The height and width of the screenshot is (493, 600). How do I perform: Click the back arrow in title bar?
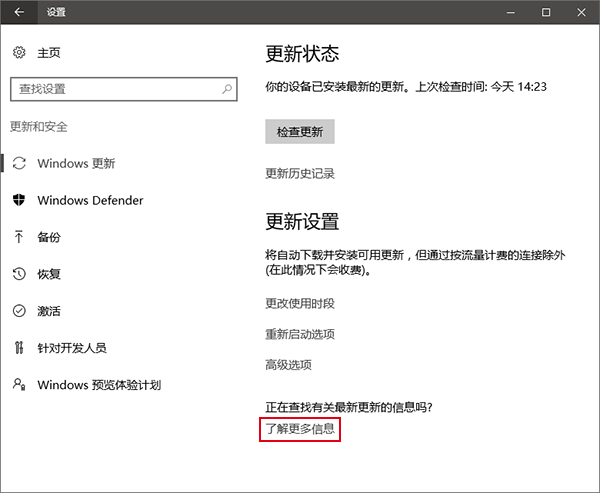coord(19,12)
